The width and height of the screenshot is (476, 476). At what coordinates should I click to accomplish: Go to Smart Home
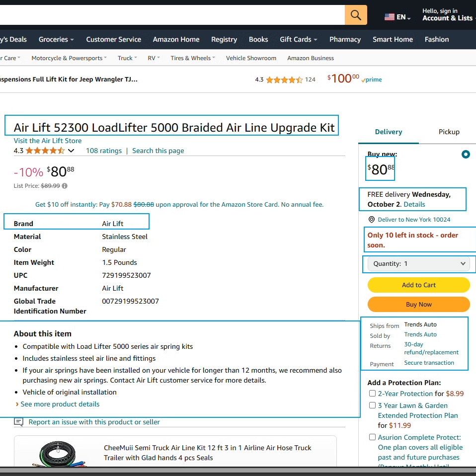[x=393, y=39]
